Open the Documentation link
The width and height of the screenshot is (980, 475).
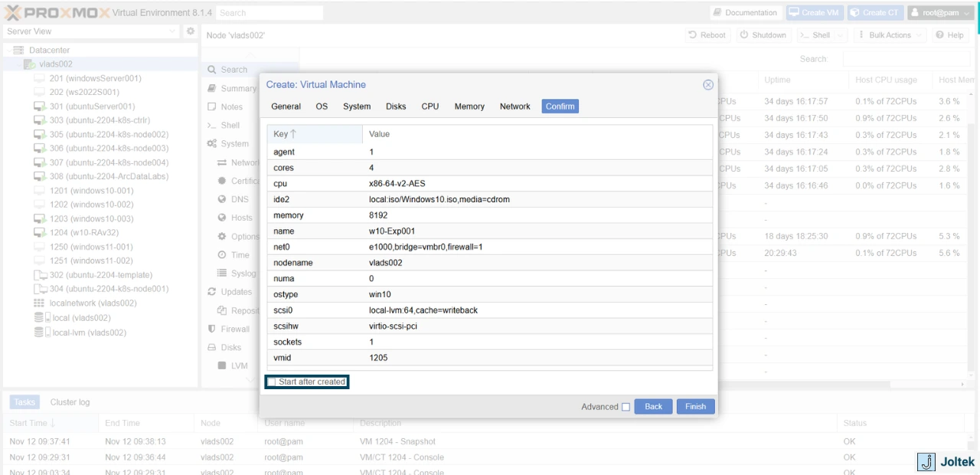coord(744,13)
